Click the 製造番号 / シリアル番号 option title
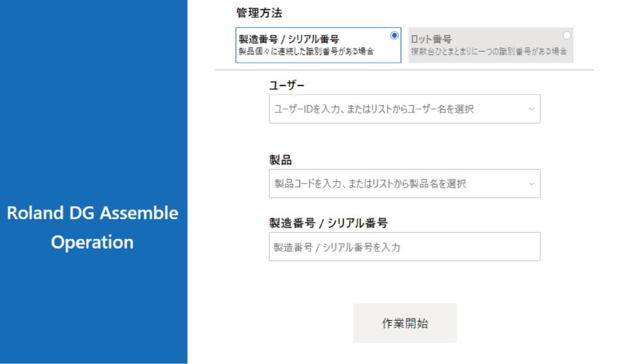Screen dimensions: 623x364 (x=288, y=40)
